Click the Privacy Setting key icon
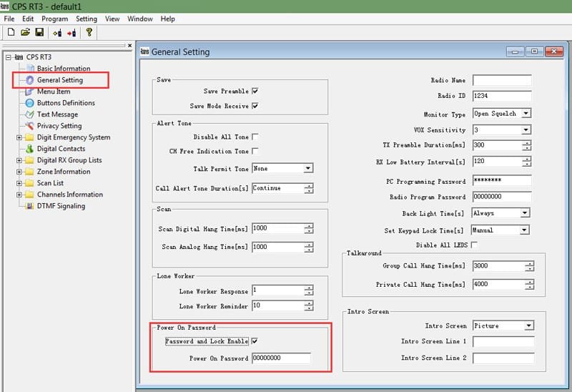Screen dimensions: 572x392 tap(29, 126)
